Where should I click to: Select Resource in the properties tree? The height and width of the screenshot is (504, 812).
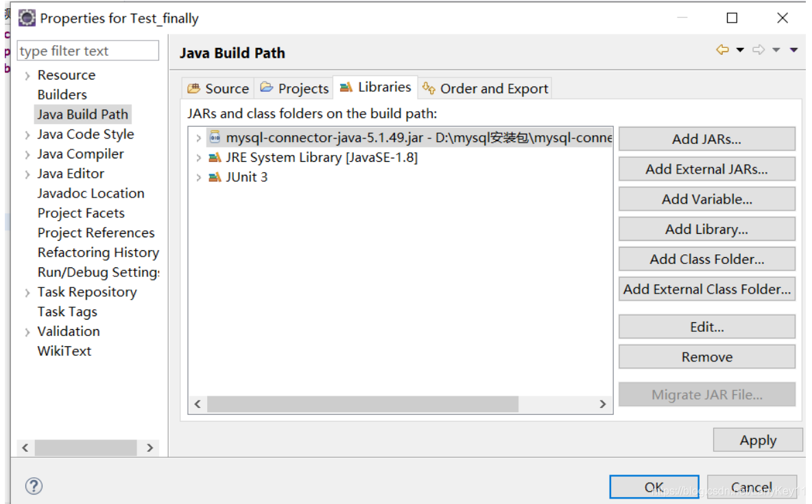[x=67, y=75]
